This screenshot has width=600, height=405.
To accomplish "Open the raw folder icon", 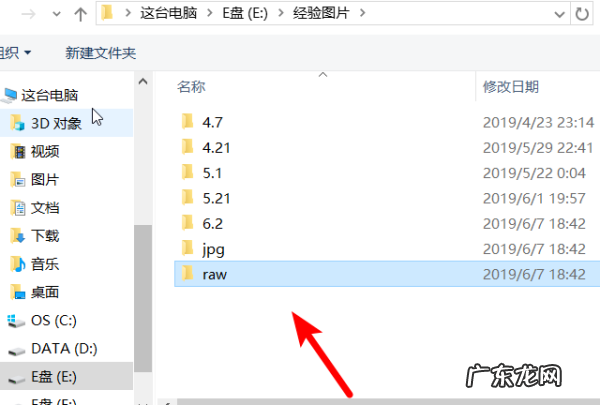I will pos(188,273).
